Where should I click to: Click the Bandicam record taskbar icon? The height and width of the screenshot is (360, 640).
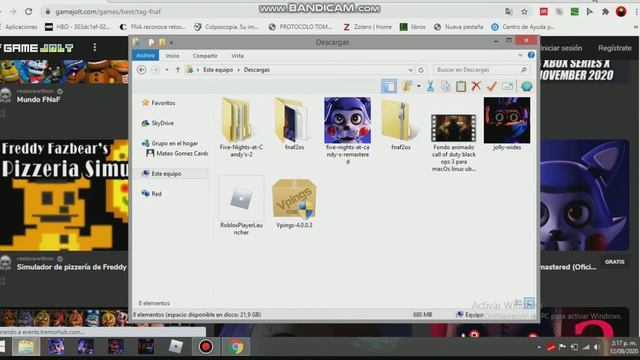pyautogui.click(x=206, y=347)
